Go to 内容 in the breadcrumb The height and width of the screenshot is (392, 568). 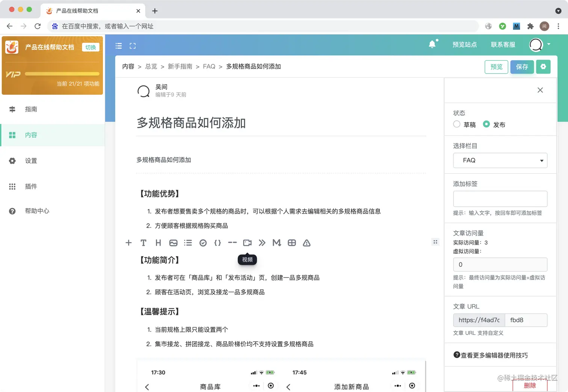click(x=128, y=67)
